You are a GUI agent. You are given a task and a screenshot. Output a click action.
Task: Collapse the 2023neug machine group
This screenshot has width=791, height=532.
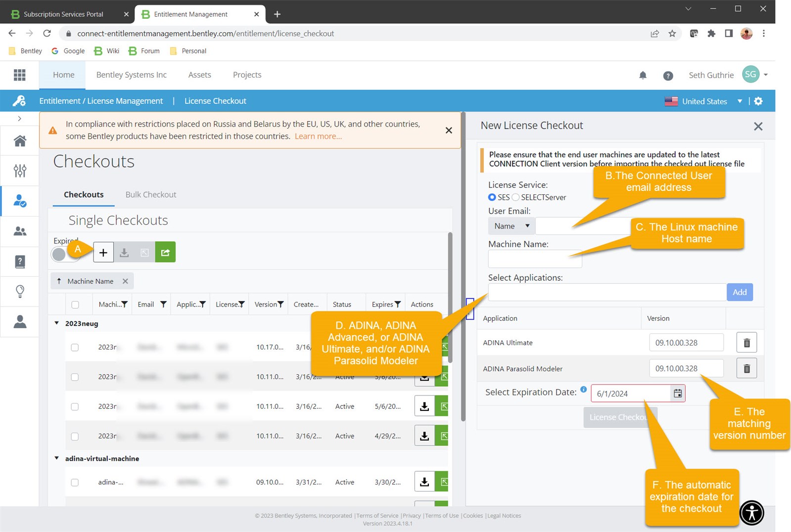(x=56, y=323)
